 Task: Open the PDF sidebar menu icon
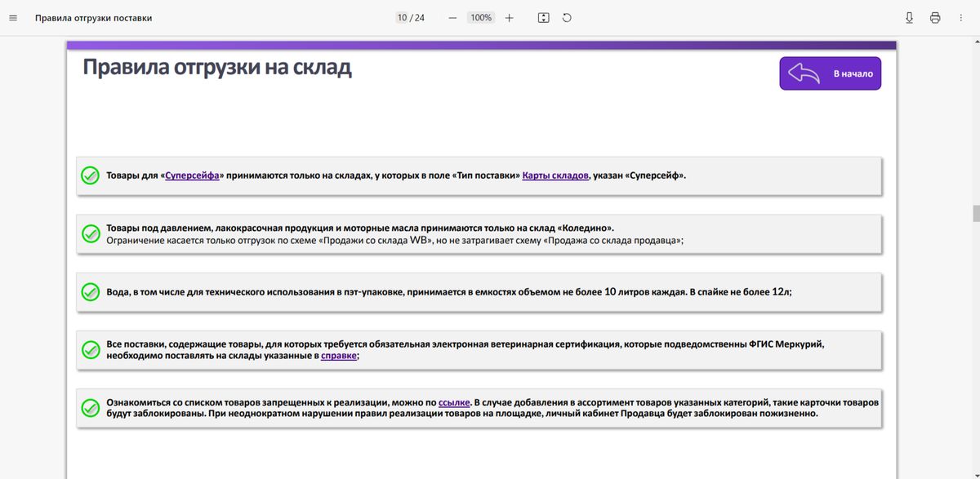pyautogui.click(x=12, y=18)
